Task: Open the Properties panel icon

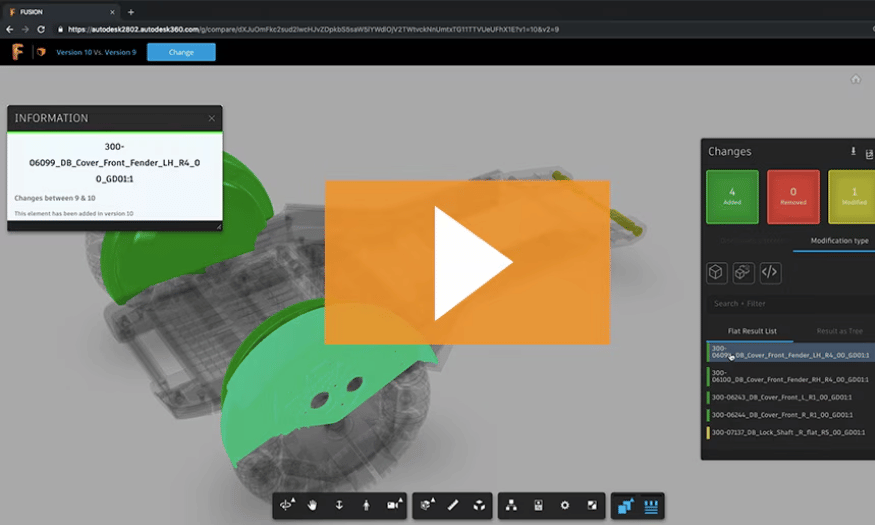Action: click(x=538, y=505)
